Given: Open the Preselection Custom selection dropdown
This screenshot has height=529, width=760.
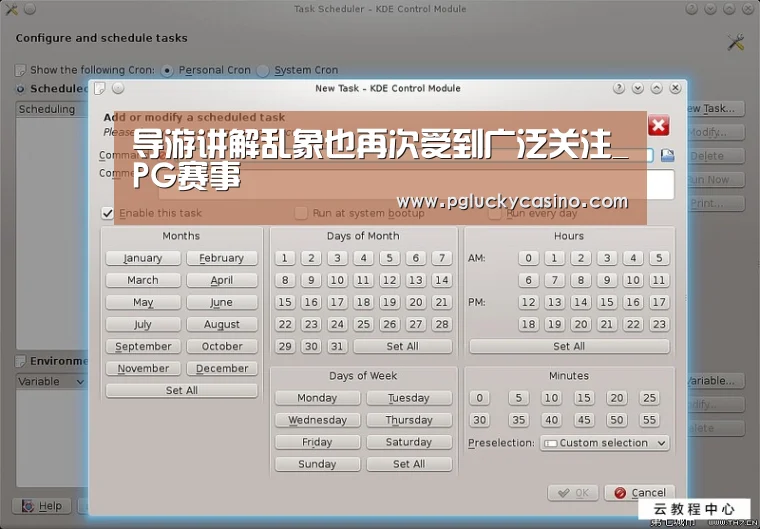Looking at the screenshot, I should (604, 443).
